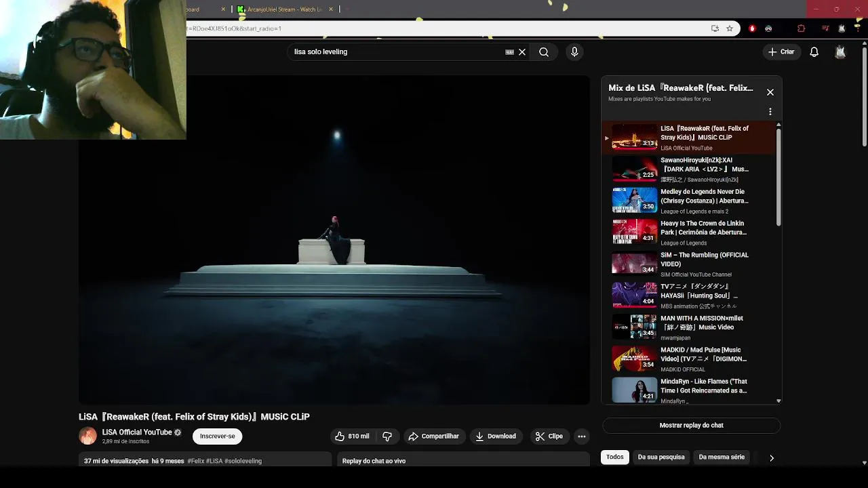Open the mix playlist three-dot options menu

click(770, 112)
